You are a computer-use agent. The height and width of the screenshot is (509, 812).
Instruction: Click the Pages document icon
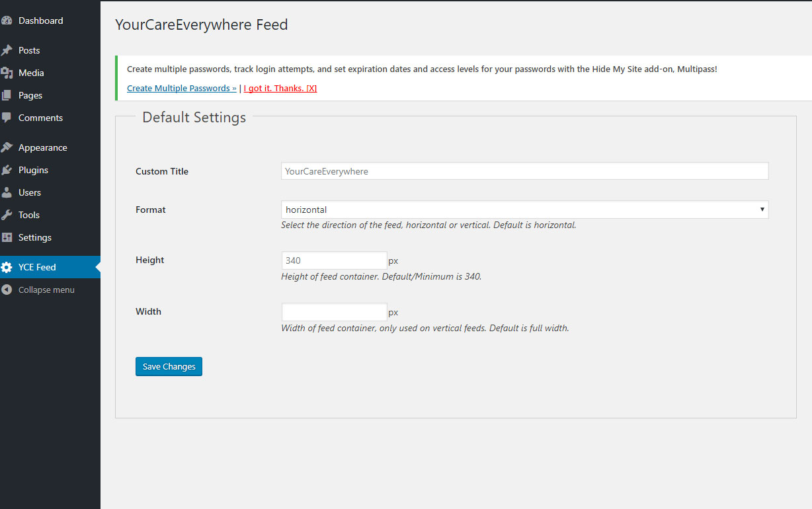(7, 95)
